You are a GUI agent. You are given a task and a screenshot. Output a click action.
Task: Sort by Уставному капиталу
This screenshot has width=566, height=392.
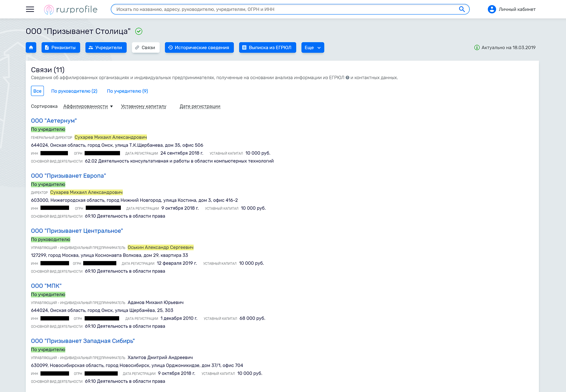pos(143,106)
